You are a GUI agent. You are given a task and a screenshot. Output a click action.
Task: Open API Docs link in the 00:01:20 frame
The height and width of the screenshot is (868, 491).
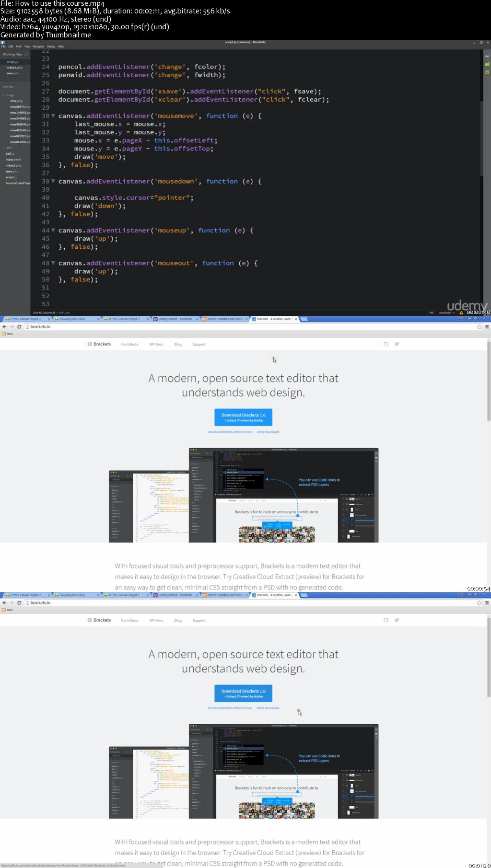(x=156, y=620)
